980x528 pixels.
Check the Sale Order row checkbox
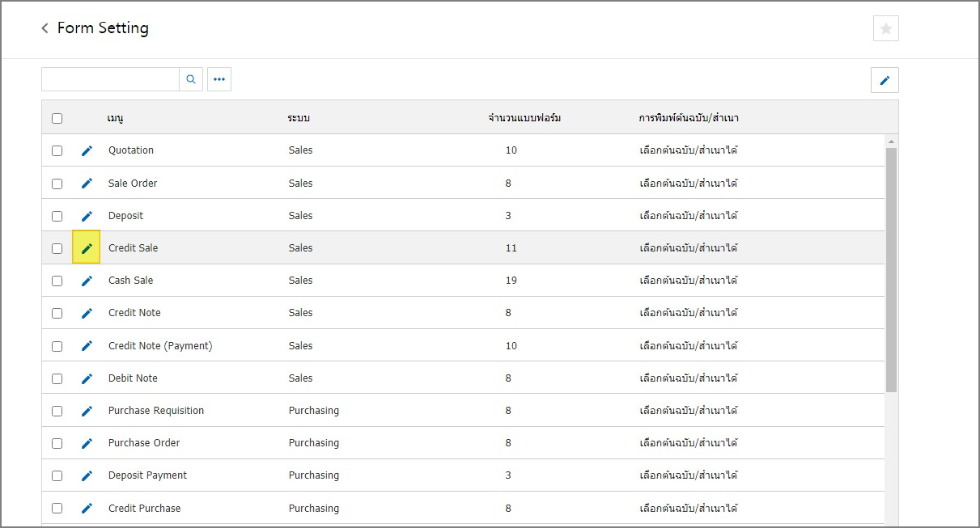(57, 184)
